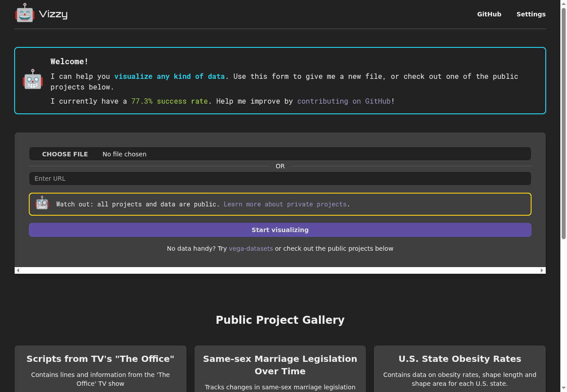
Task: Click the robot icon in the warning notice
Action: [x=42, y=203]
